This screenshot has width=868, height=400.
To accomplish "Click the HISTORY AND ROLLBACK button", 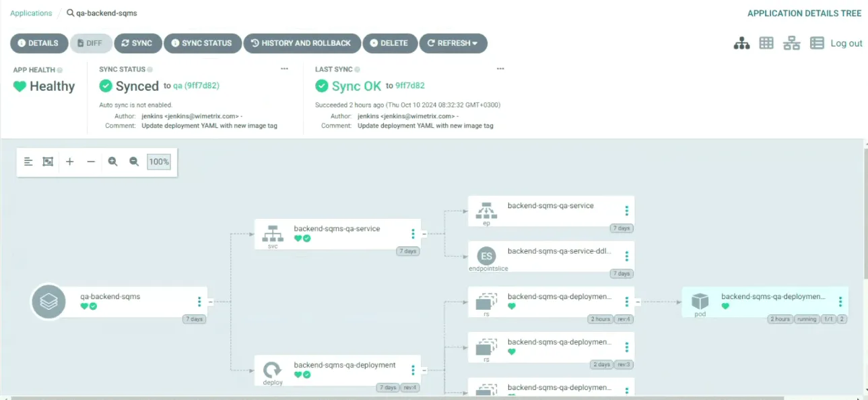I will (302, 43).
